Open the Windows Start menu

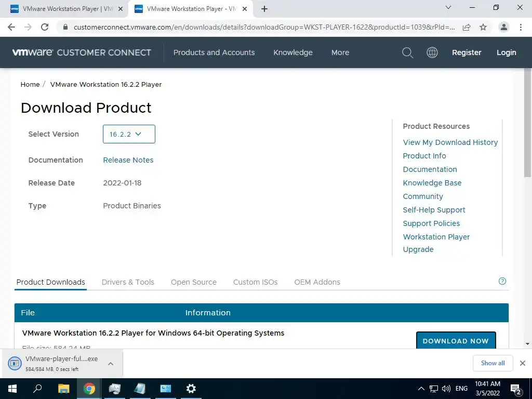[x=12, y=389]
